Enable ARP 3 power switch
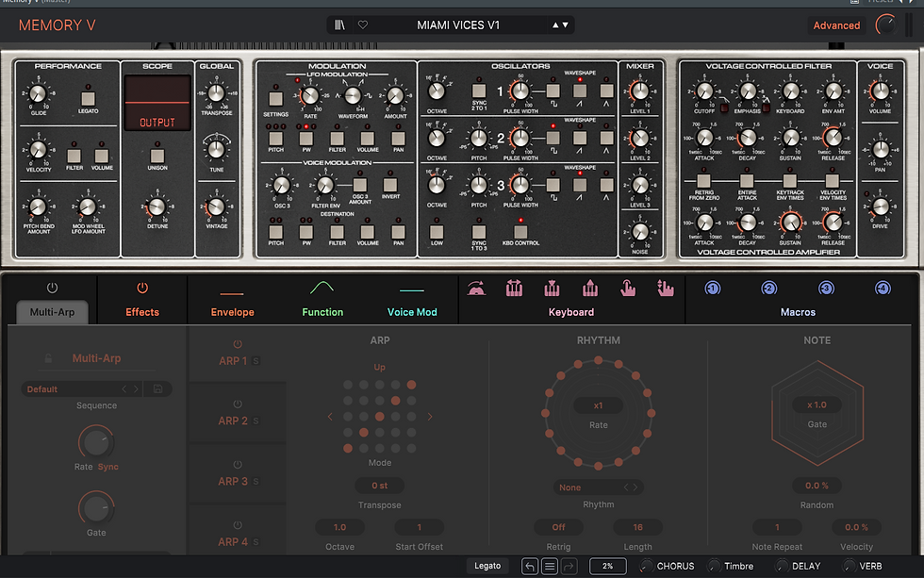The height and width of the screenshot is (578, 924). 238,465
